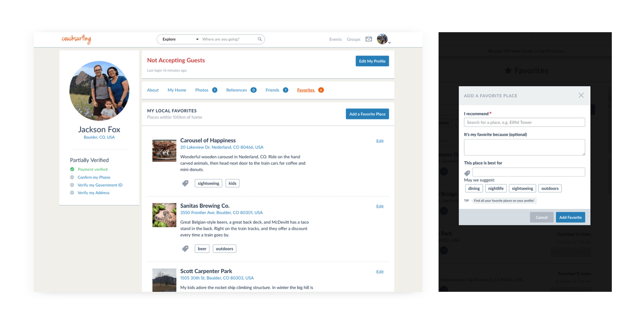644x324 pixels.
Task: Click the tag icon under Sanitas Brewing Co.
Action: (x=185, y=249)
